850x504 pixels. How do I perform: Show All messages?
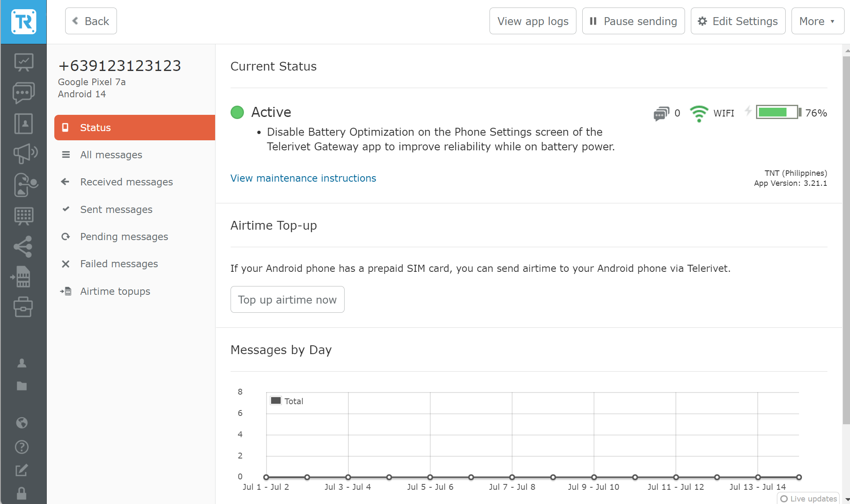coord(134,155)
